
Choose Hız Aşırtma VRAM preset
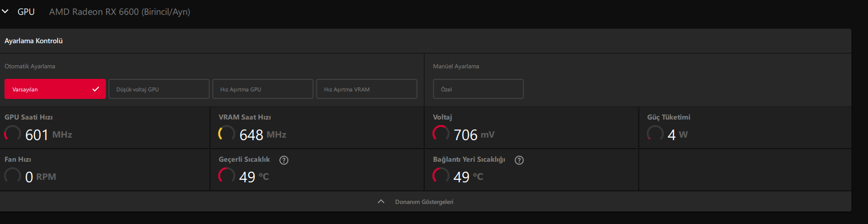[x=366, y=89]
